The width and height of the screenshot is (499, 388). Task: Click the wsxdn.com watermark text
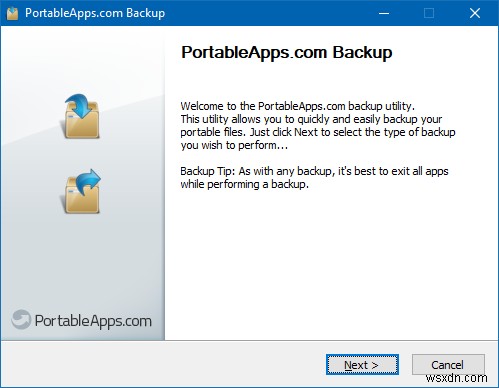click(457, 378)
